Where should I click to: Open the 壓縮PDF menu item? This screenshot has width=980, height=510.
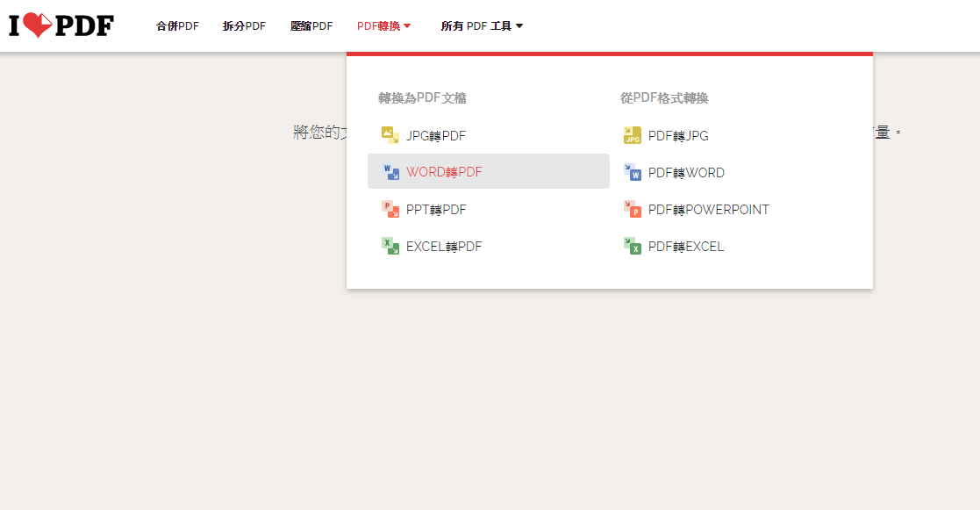click(x=311, y=26)
